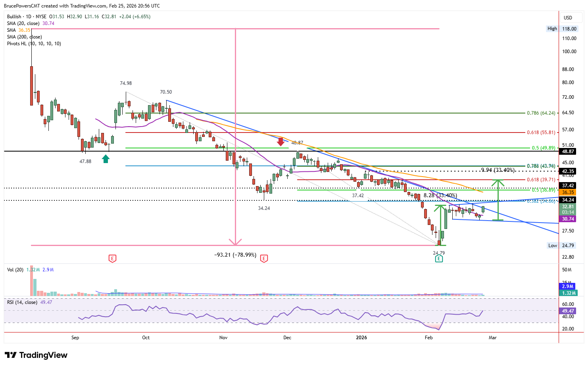Screen dimensions: 588x367
Task: Click the Low 24.79 price axis label
Action: tap(563, 246)
